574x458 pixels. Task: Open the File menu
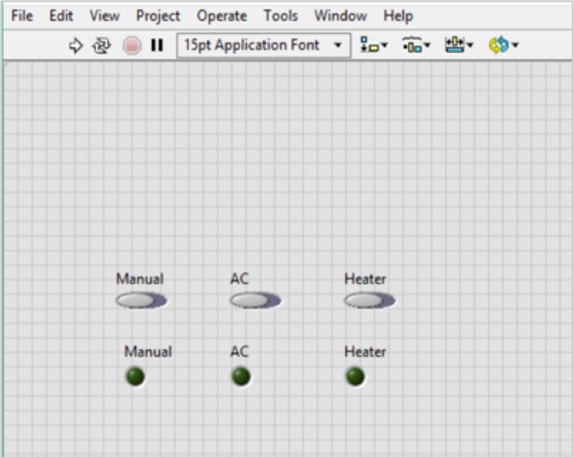pos(22,16)
